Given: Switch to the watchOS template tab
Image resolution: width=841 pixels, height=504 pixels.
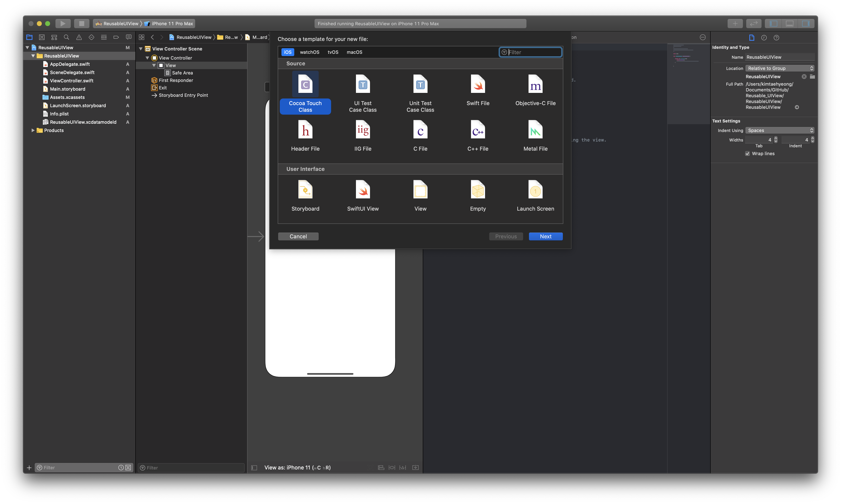Looking at the screenshot, I should [309, 52].
